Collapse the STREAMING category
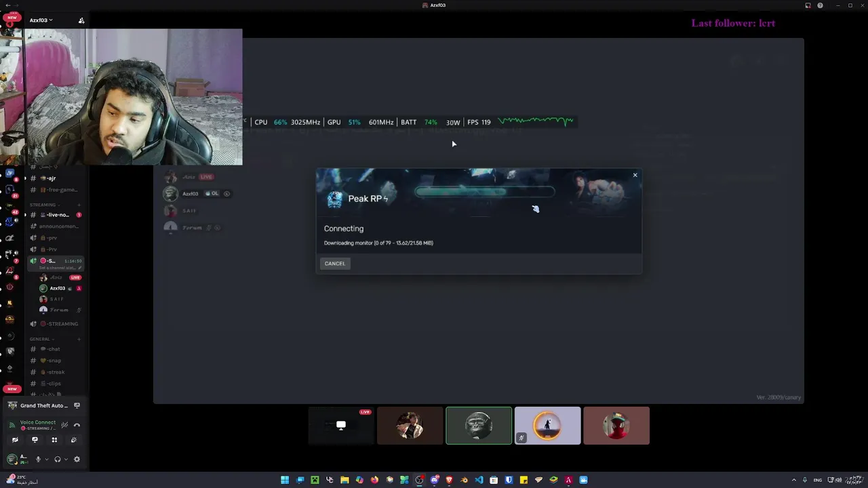The width and height of the screenshot is (868, 488). tap(43, 205)
